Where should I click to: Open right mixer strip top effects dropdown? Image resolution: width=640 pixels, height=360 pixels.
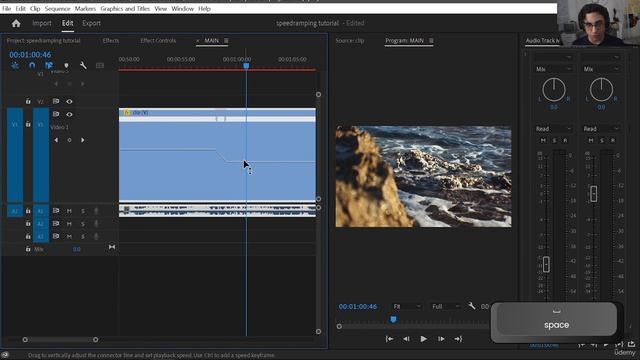(x=600, y=58)
